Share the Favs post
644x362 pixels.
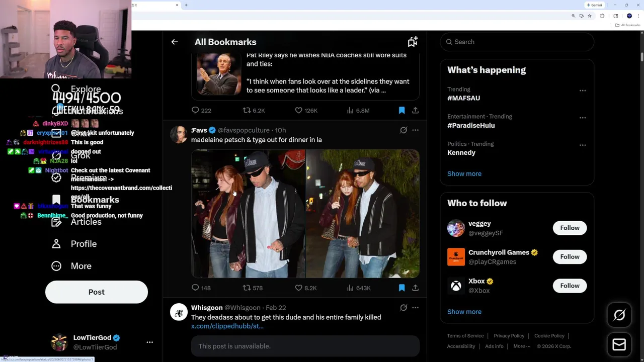[415, 288]
